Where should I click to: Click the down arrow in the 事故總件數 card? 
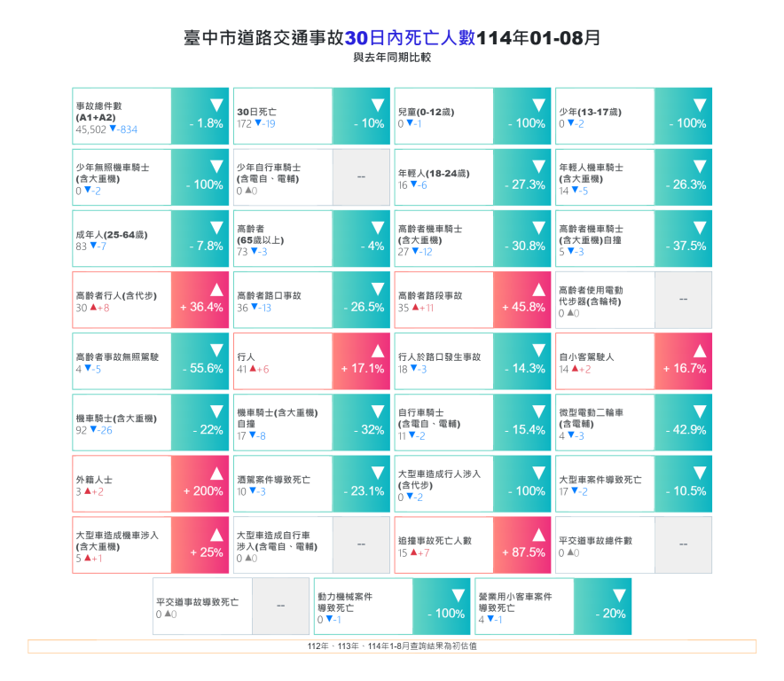click(216, 105)
